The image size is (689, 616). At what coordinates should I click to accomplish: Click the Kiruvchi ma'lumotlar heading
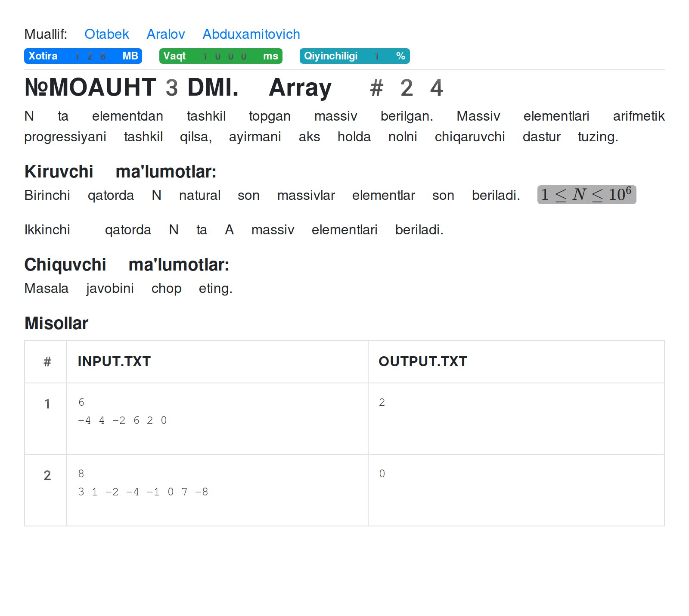120,171
